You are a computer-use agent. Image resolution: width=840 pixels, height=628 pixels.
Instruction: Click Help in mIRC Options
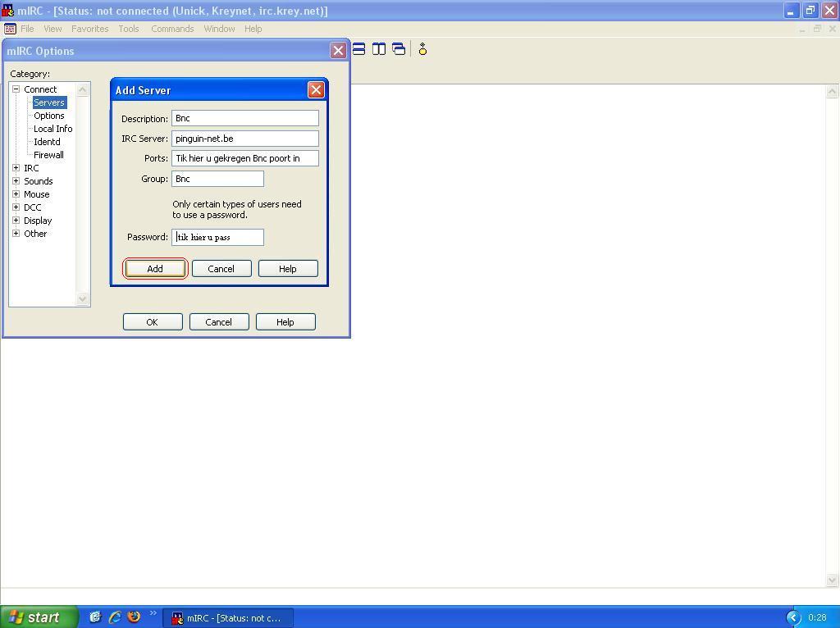point(285,321)
